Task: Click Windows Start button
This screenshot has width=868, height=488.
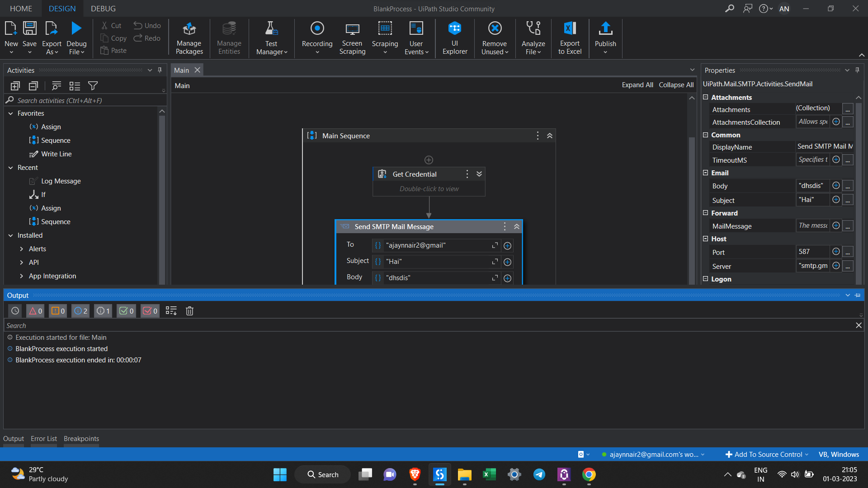Action: (x=280, y=474)
